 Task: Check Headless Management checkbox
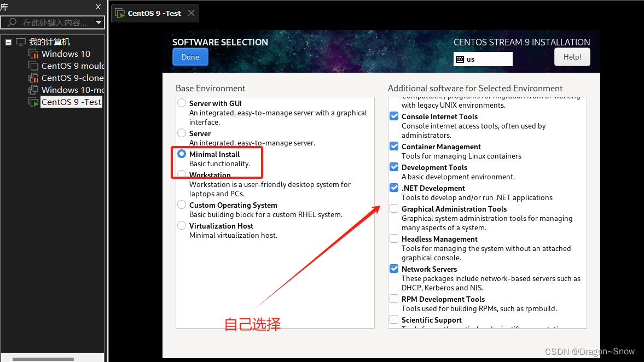(x=394, y=238)
